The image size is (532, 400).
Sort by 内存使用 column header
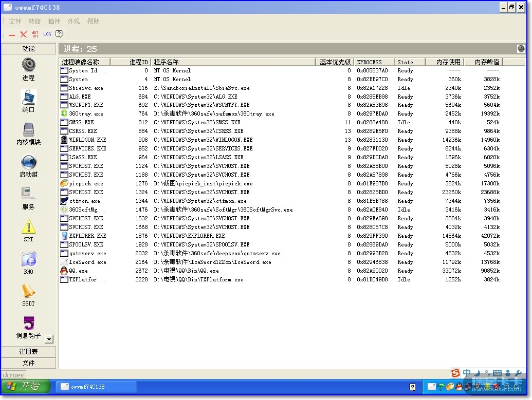tap(444, 62)
